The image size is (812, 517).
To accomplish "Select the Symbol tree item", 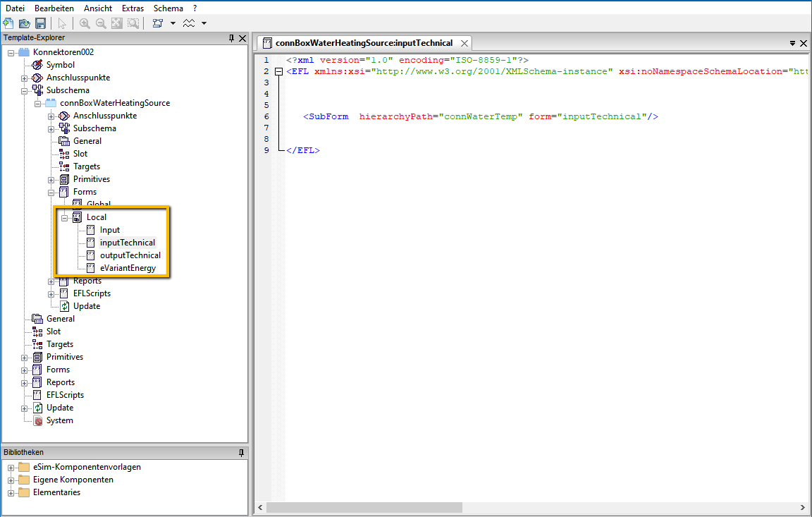I will tap(60, 65).
